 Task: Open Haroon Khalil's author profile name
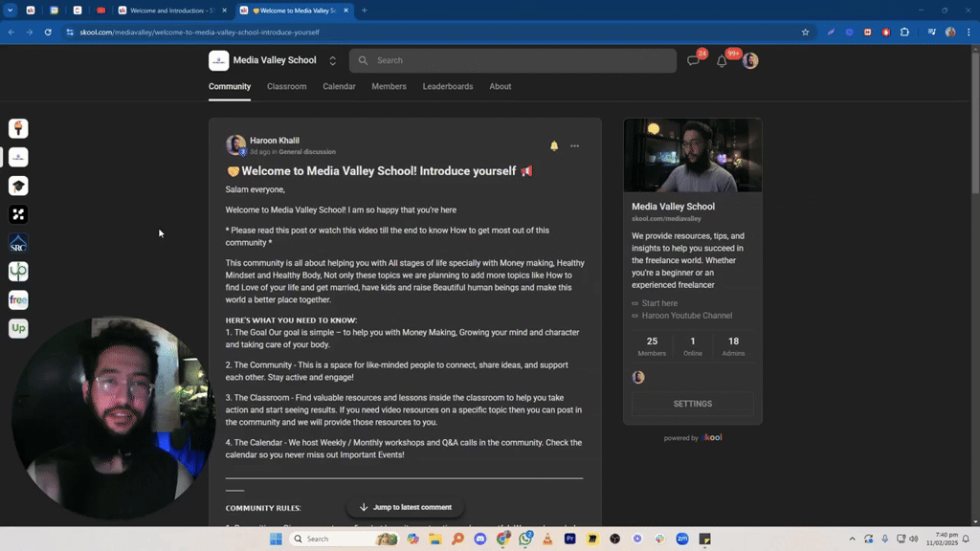[275, 141]
